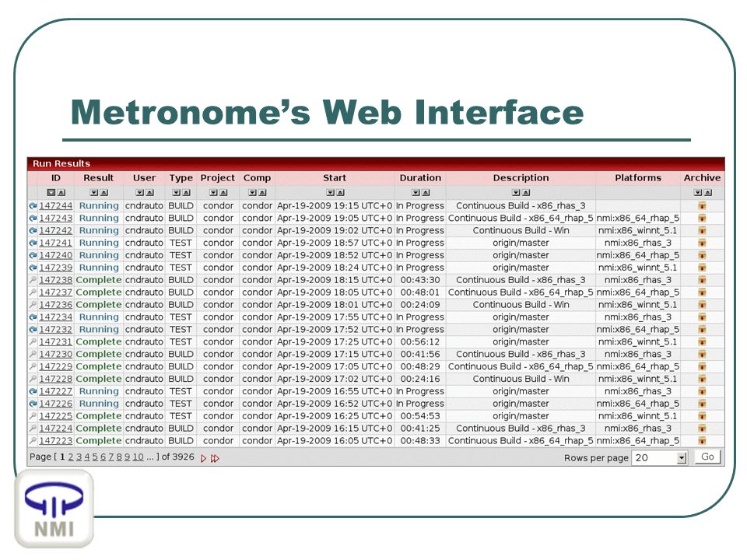Go to page 5

[95, 457]
